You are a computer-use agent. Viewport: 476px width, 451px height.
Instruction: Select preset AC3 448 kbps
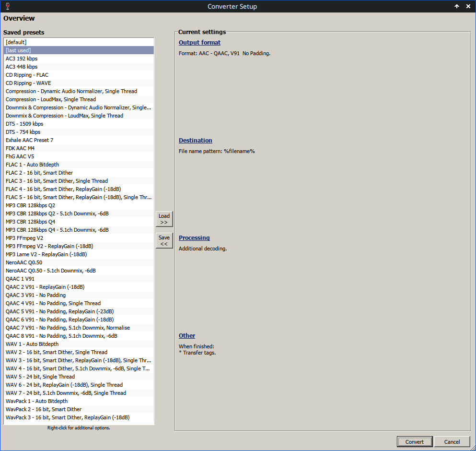coord(79,67)
